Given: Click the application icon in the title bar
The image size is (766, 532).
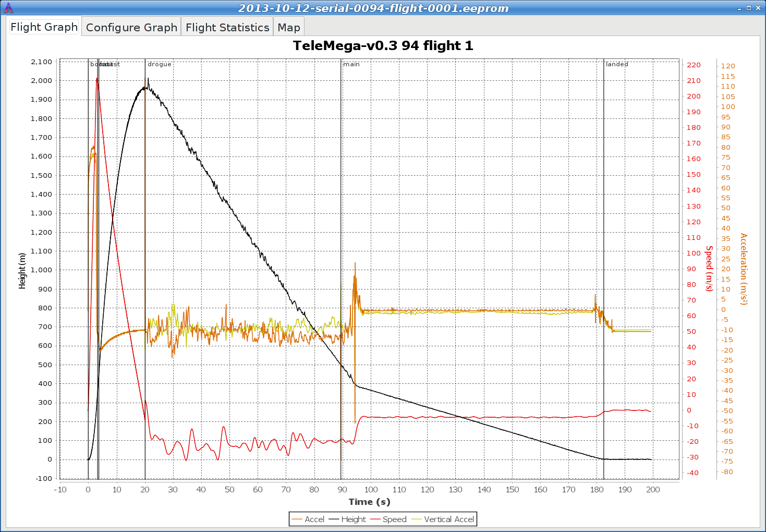Looking at the screenshot, I should pos(8,8).
